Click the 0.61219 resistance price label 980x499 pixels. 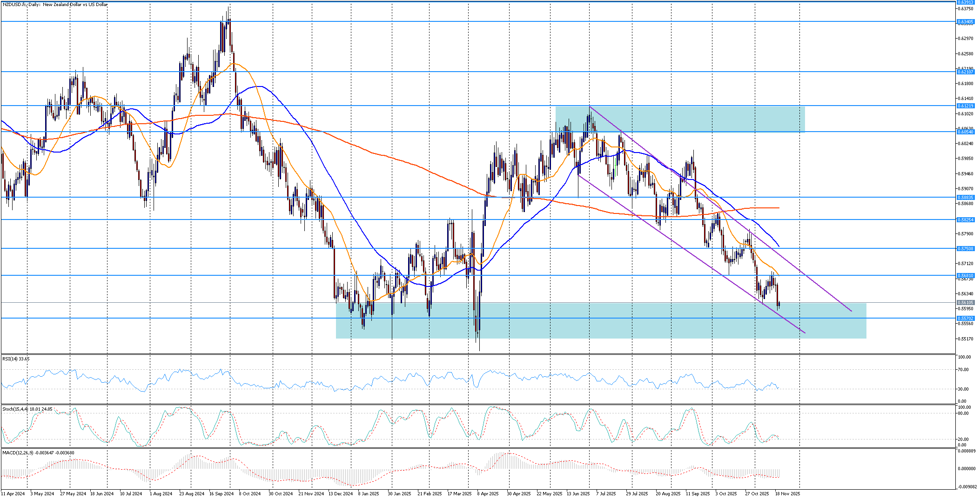tap(965, 106)
